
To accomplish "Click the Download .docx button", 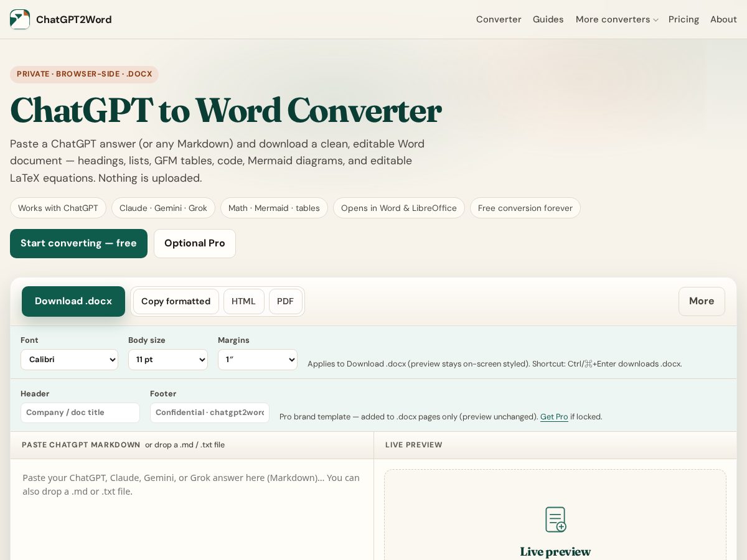I will tap(73, 301).
